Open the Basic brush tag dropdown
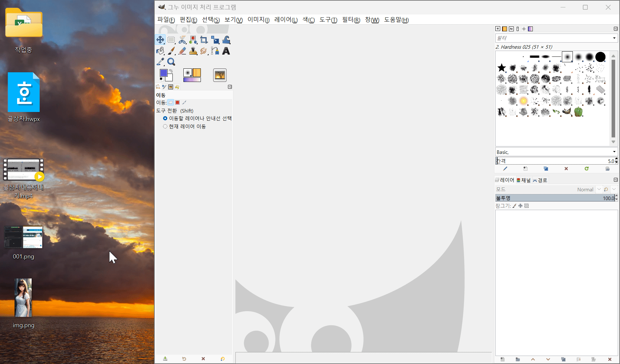This screenshot has height=364, width=620. (614, 152)
